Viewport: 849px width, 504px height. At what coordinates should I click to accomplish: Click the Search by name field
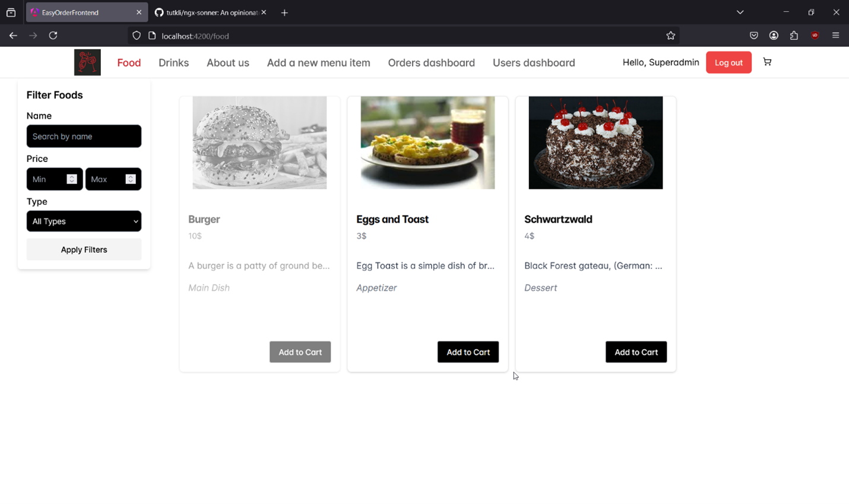84,137
